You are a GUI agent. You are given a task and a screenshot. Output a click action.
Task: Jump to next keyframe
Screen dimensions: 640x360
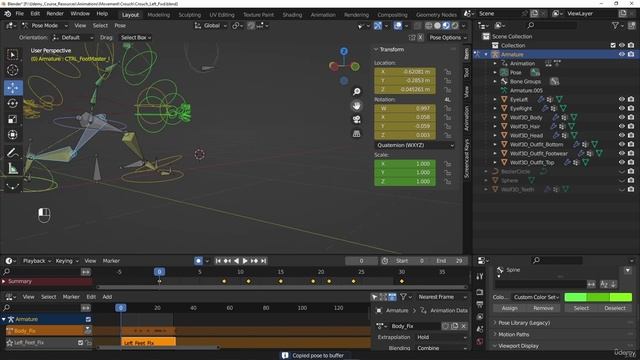[254, 261]
